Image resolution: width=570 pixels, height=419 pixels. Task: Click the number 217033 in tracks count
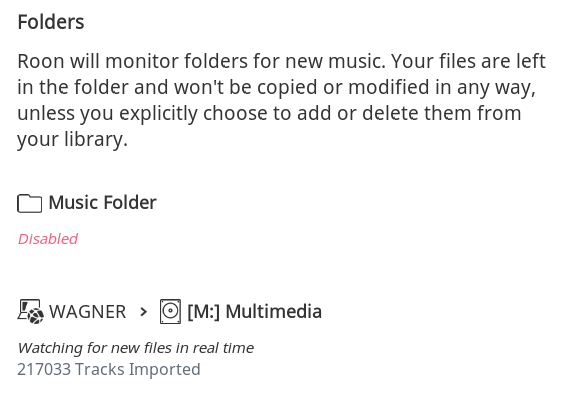pyautogui.click(x=44, y=369)
